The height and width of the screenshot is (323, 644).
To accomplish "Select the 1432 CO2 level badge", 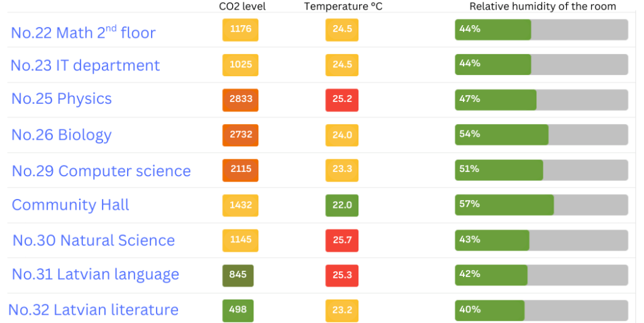I will click(x=240, y=205).
